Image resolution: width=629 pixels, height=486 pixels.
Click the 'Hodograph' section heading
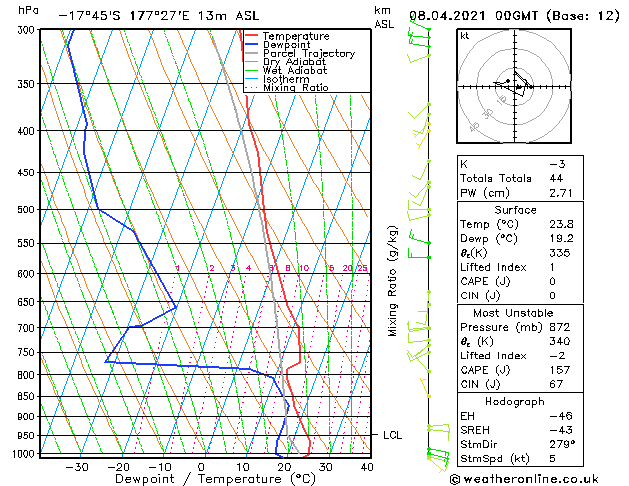pos(515,402)
